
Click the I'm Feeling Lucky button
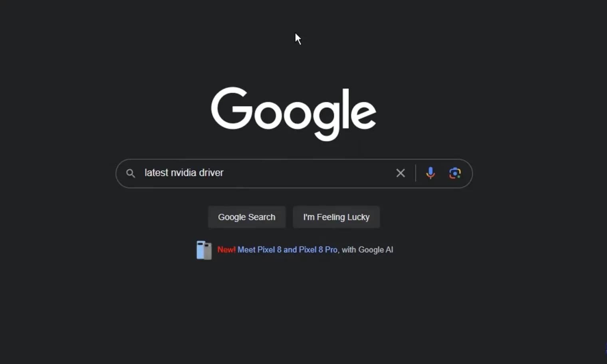pyautogui.click(x=336, y=217)
